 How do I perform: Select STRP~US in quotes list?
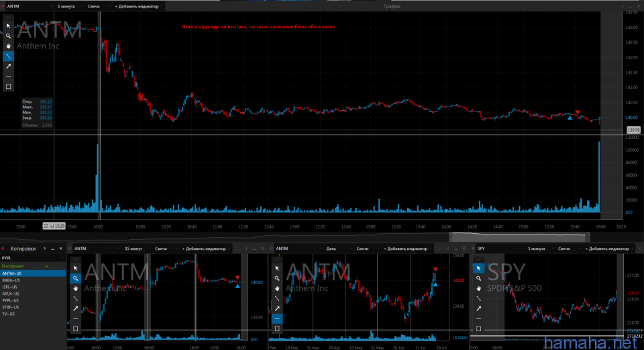pyautogui.click(x=33, y=307)
